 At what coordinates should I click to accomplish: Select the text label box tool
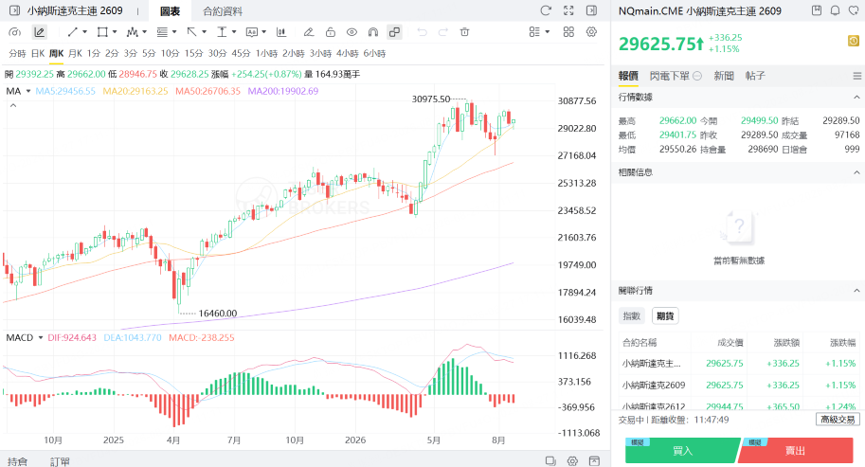point(252,32)
